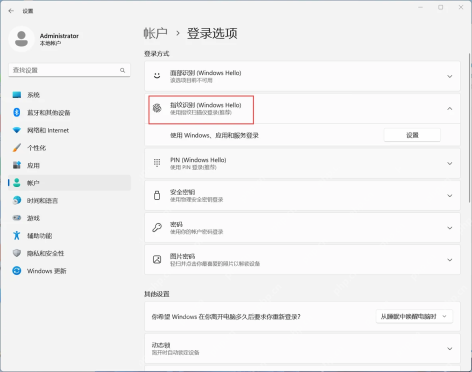This screenshot has height=372, width=472.
Task: Click the network Wi-Fi icon in sidebar
Action: [x=17, y=130]
